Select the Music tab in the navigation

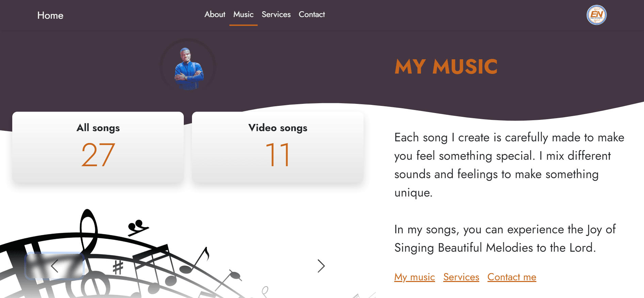click(243, 14)
